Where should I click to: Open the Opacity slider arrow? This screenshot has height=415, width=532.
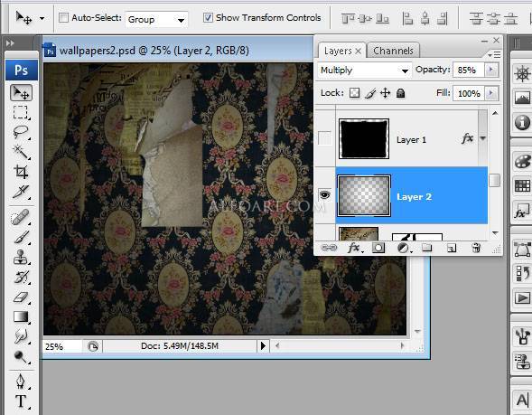(x=490, y=70)
